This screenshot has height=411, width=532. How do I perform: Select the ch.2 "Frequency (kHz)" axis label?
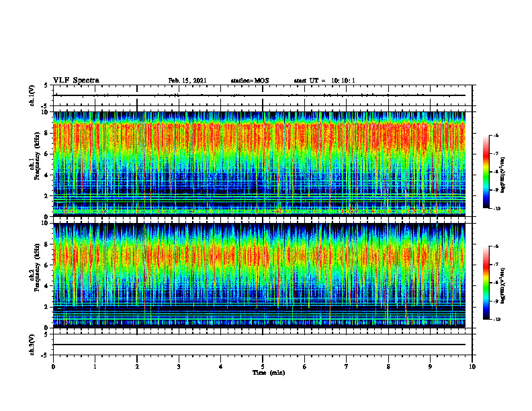pyautogui.click(x=37, y=267)
